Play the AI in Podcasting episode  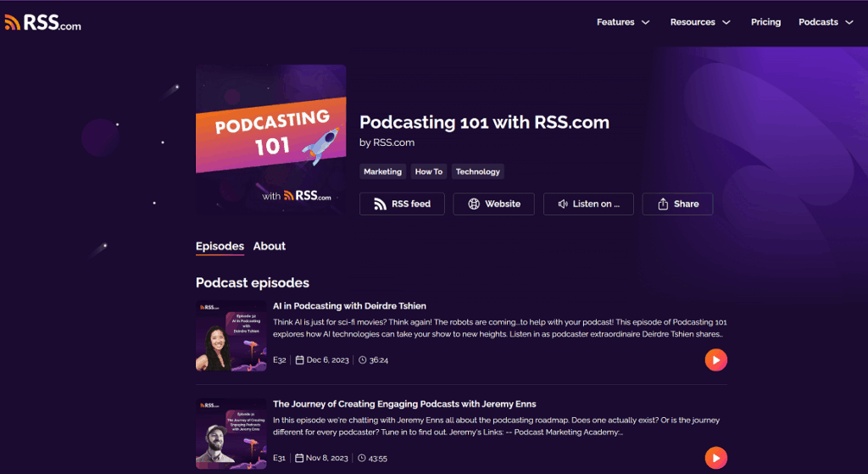pos(715,360)
